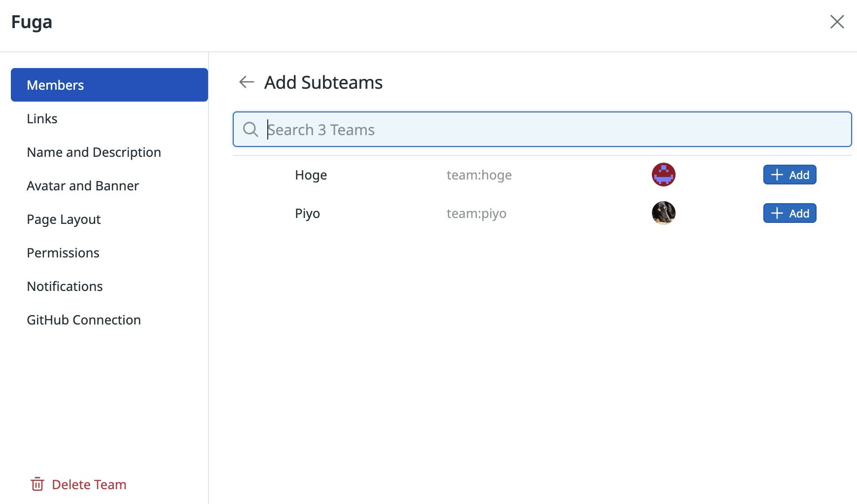The image size is (857, 504).
Task: Open the Avatar and Banner section
Action: (x=83, y=185)
